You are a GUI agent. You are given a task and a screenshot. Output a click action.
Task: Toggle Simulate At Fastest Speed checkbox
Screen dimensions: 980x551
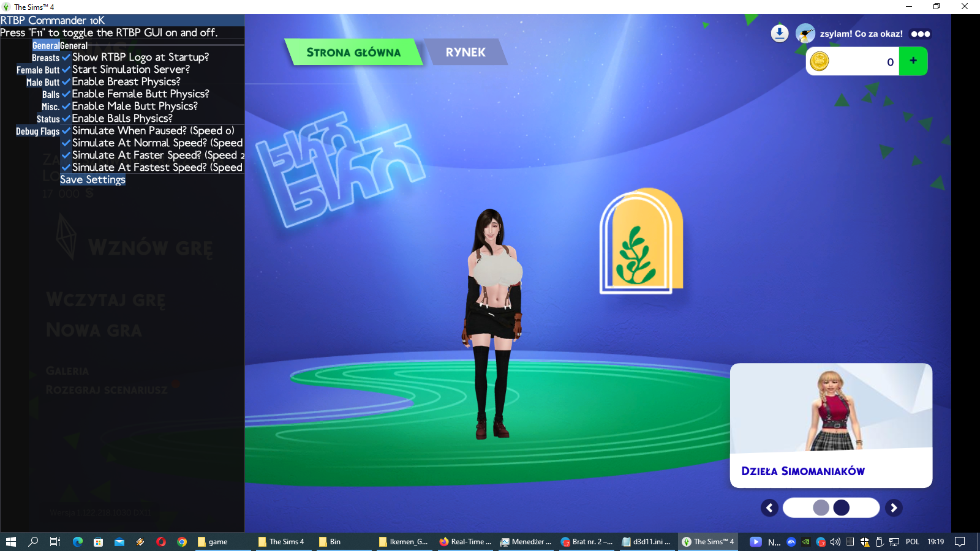(66, 167)
